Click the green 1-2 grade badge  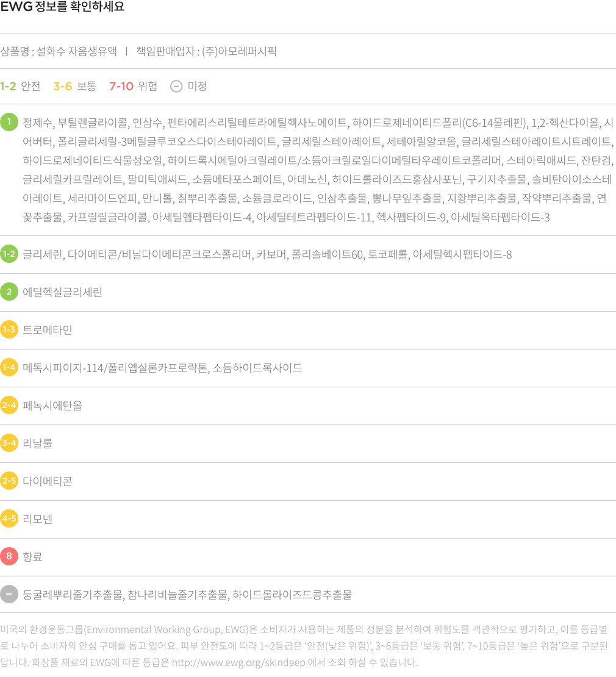point(9,254)
